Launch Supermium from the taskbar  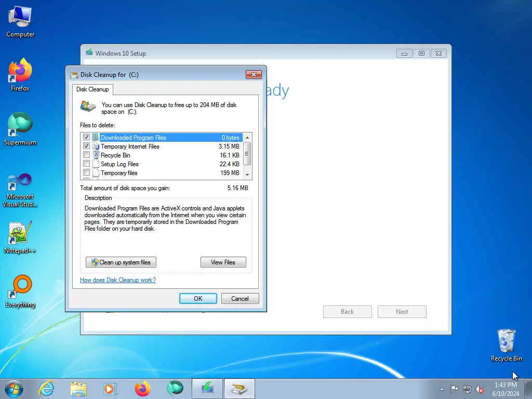[175, 389]
